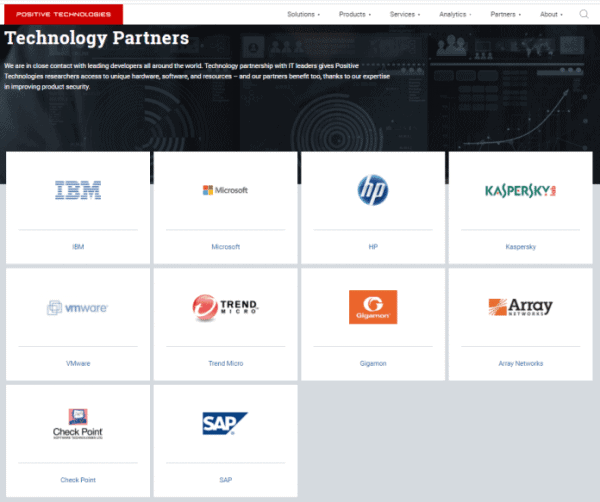
Task: Click the orange Gigamon logo
Action: (373, 307)
